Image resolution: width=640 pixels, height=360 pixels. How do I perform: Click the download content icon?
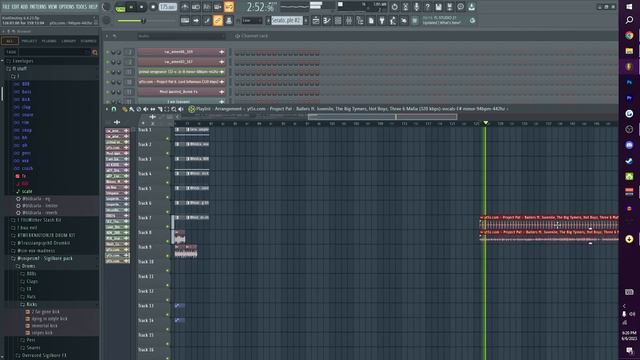pyautogui.click(x=471, y=7)
